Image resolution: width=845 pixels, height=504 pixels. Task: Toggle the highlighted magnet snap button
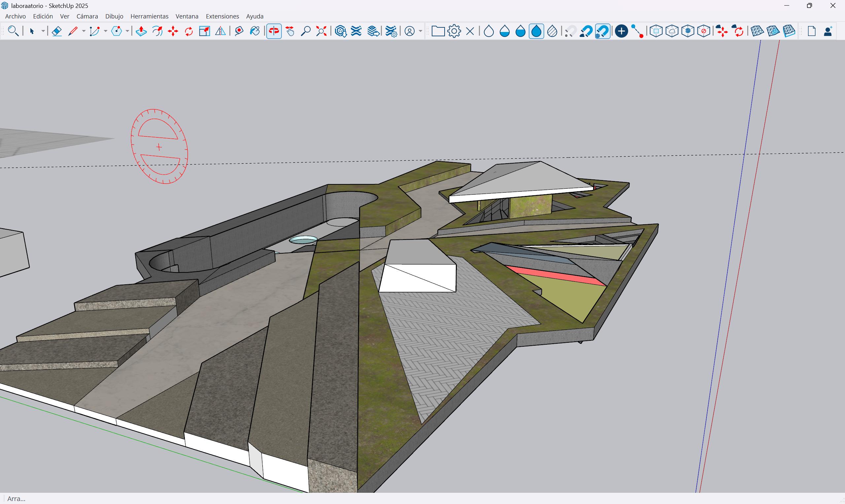[602, 31]
